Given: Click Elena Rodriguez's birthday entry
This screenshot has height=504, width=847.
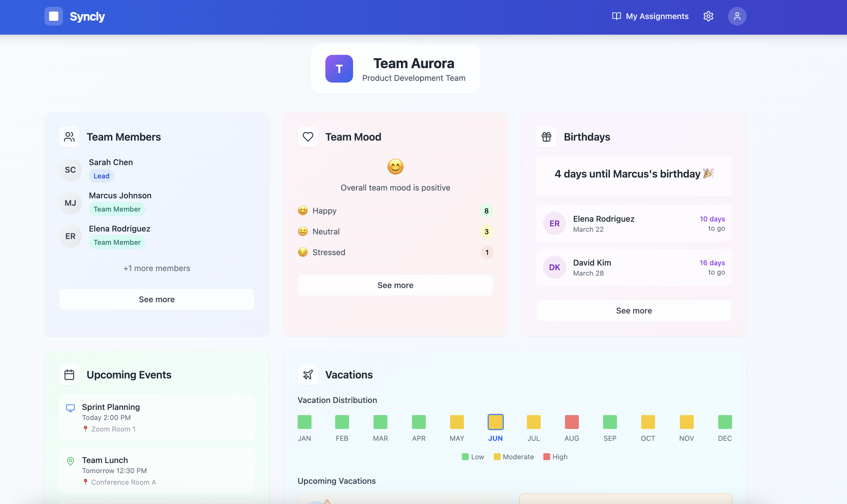Looking at the screenshot, I should pyautogui.click(x=634, y=223).
